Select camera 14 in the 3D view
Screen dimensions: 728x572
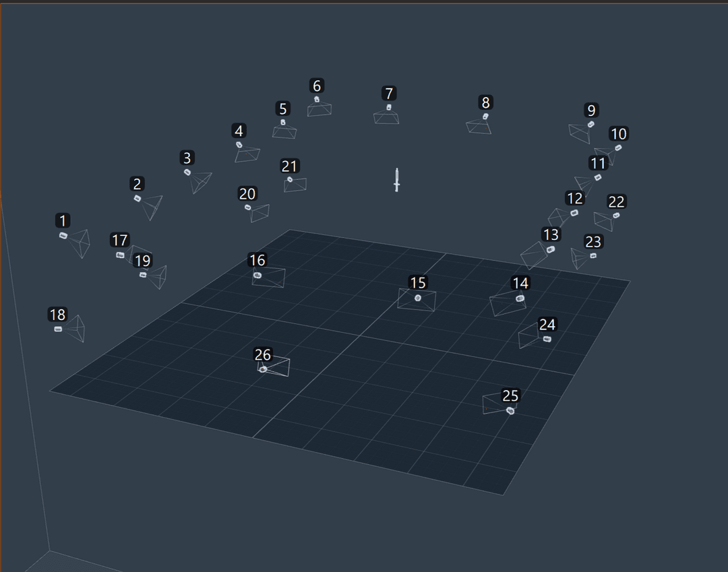click(520, 298)
